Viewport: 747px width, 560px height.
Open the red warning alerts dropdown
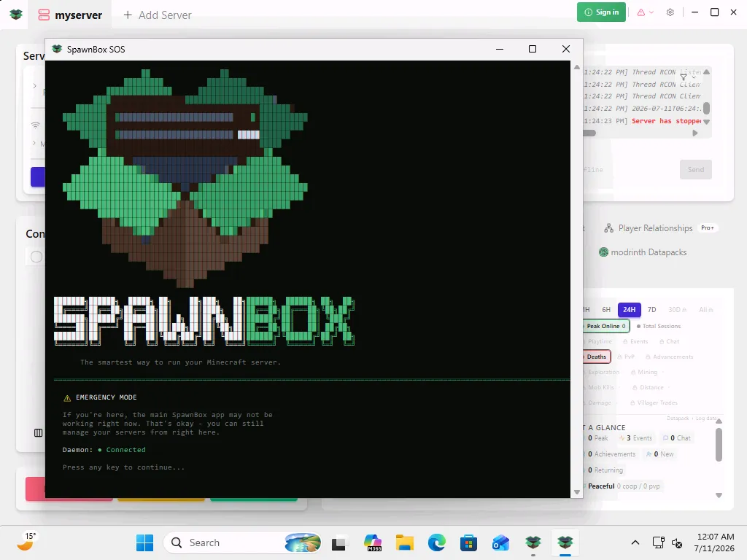click(645, 12)
